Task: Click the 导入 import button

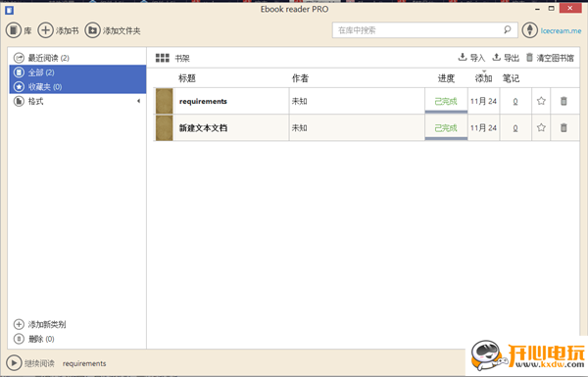Action: click(x=471, y=58)
